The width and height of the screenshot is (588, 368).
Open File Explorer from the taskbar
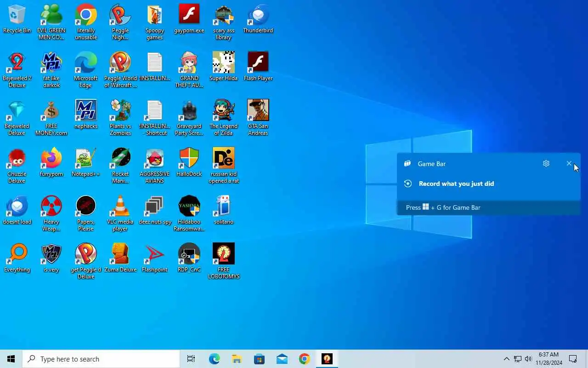click(x=237, y=359)
